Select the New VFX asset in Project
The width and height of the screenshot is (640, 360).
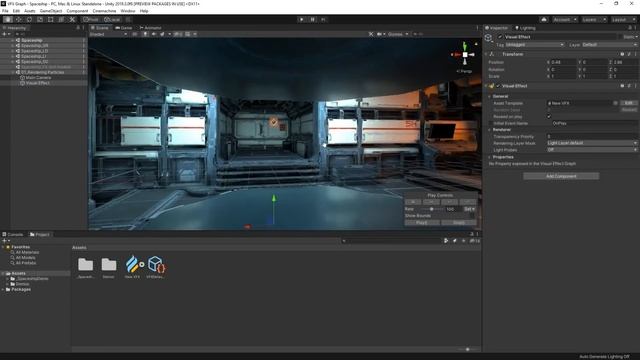(132, 267)
